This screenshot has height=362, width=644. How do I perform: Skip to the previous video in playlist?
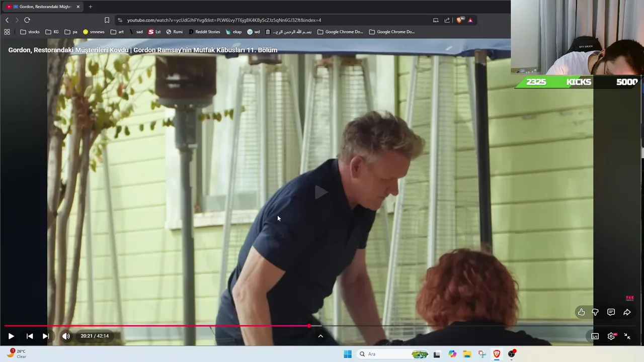[30, 336]
